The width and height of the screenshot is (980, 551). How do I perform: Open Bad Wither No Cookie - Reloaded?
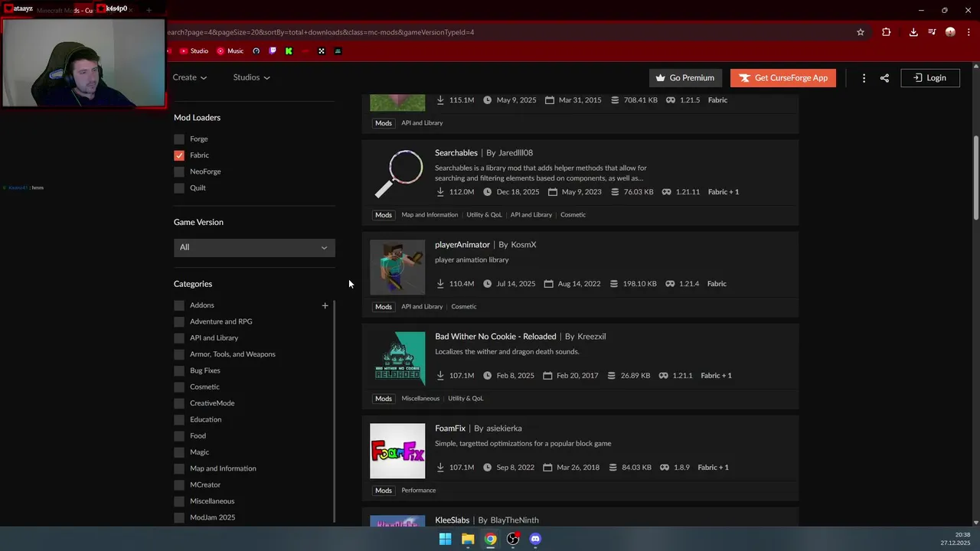tap(495, 337)
